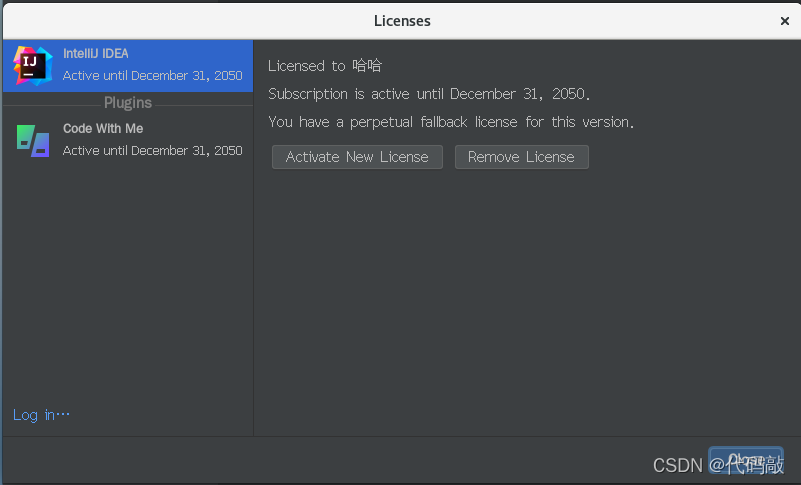Click the Licenses dialog title
This screenshot has height=485, width=801.
coord(402,21)
